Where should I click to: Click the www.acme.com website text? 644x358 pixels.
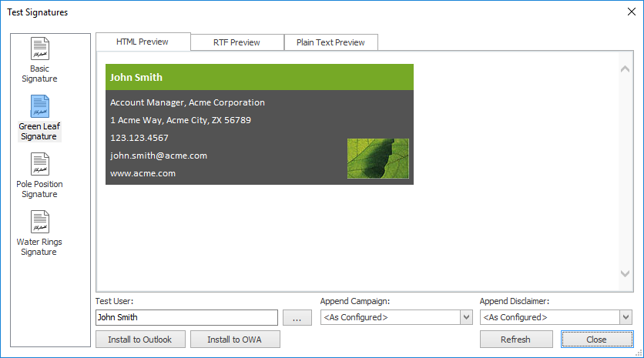(143, 173)
